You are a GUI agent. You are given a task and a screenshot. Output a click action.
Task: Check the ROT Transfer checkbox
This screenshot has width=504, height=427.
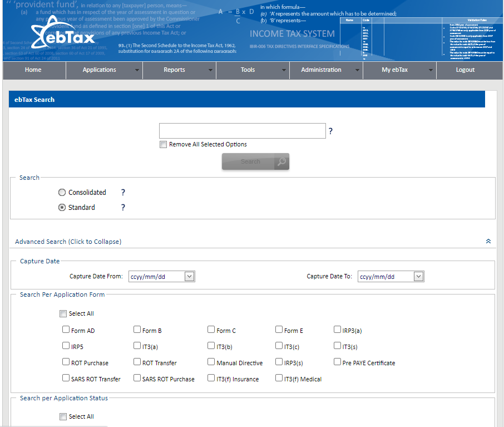point(137,362)
